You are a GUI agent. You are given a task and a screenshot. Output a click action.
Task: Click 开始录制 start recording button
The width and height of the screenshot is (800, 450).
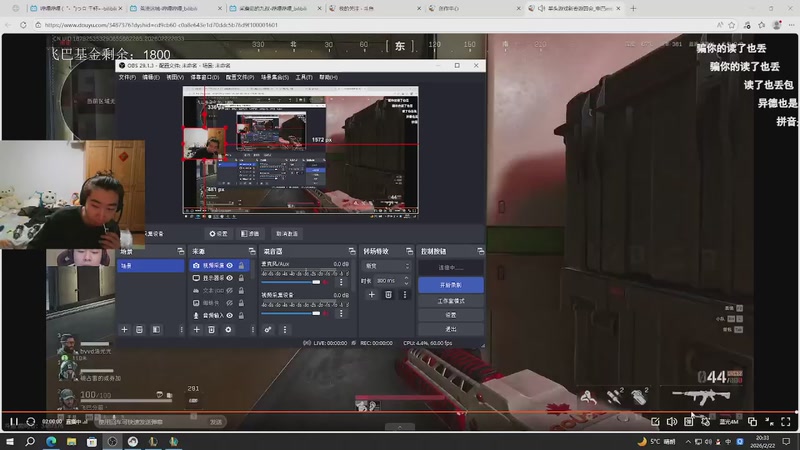[451, 285]
